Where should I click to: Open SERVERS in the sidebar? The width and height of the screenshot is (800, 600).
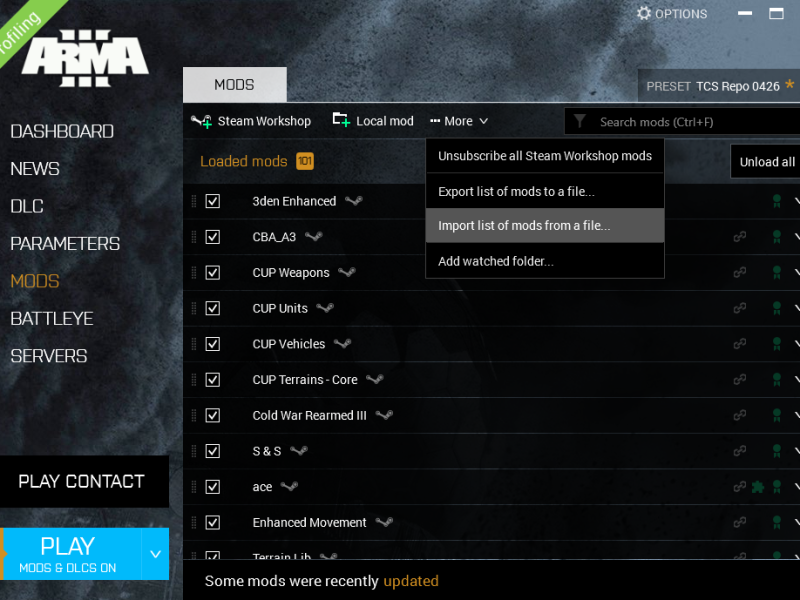click(49, 356)
